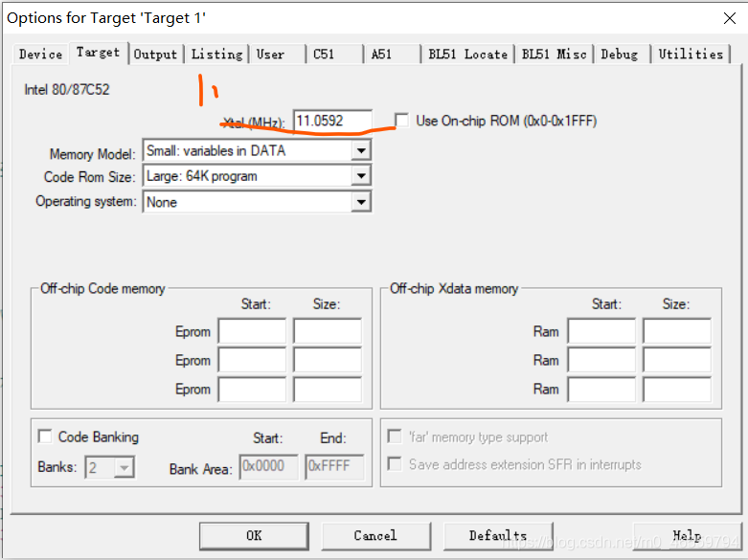Click the Intel 80/87C52 device label
748x560 pixels.
[x=67, y=90]
